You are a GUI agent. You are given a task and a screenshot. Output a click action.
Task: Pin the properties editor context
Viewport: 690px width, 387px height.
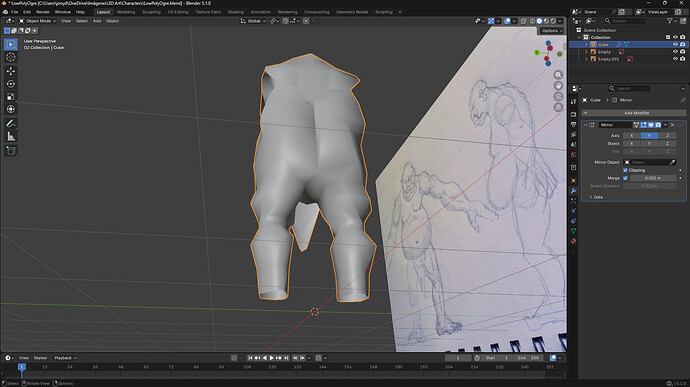(683, 100)
